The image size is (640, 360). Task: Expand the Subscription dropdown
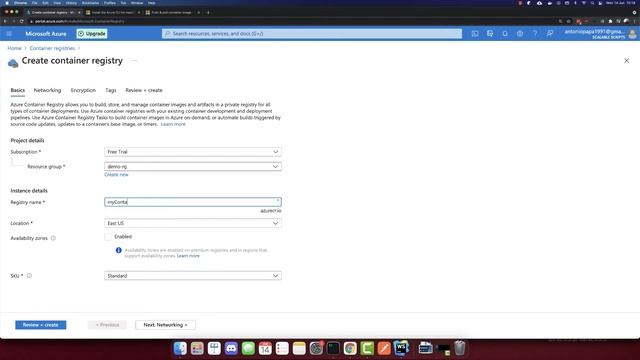(x=193, y=152)
